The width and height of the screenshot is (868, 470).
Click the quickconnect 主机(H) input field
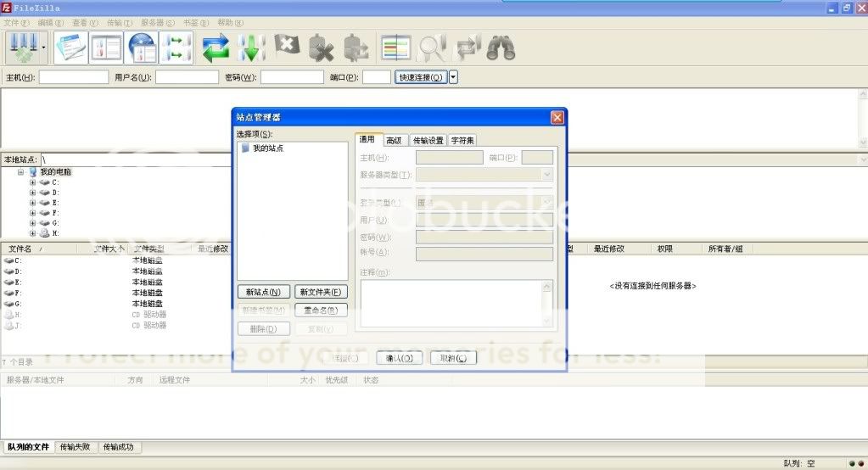(74, 77)
